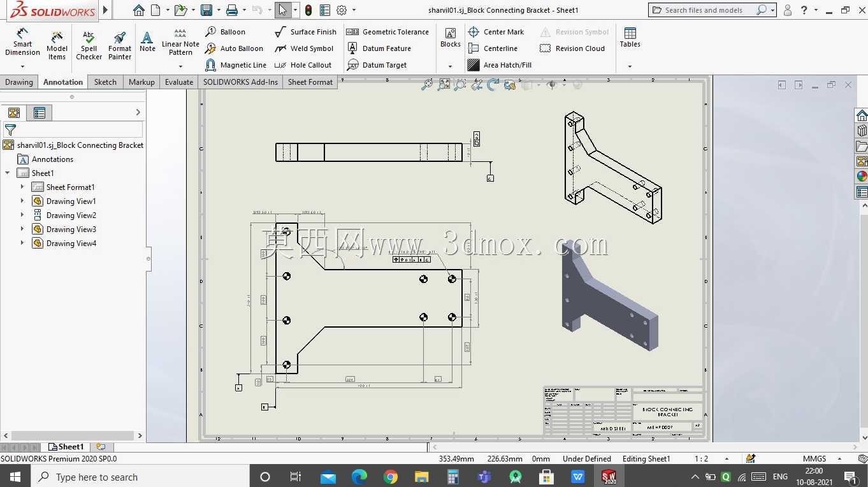Insert a Center Mark
868x487 pixels.
(496, 32)
